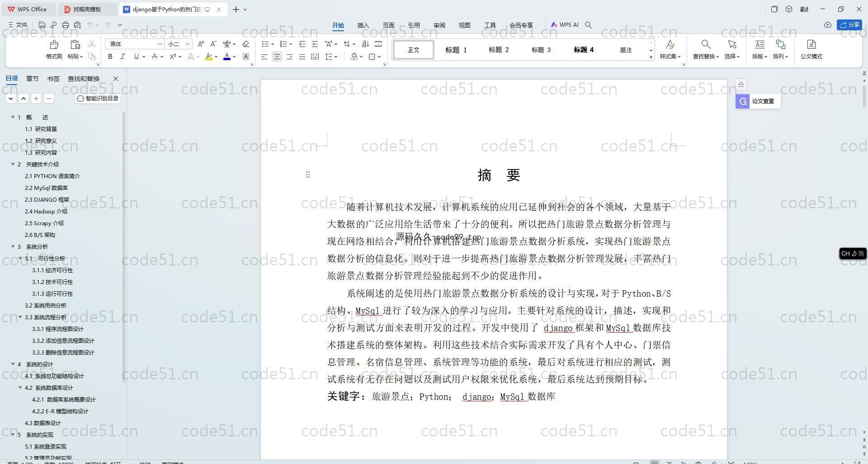This screenshot has height=464, width=868.
Task: Collapse the '4.2 系统数据库设计' node
Action: point(20,388)
